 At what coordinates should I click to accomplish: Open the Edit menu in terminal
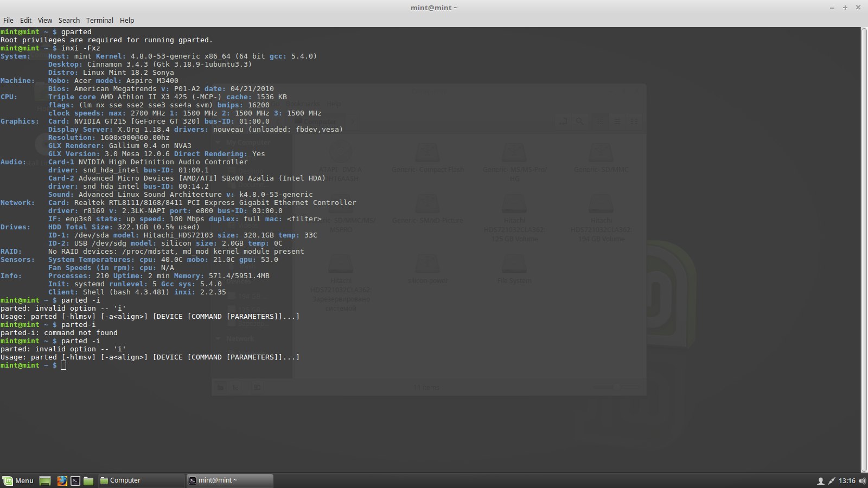pos(25,20)
